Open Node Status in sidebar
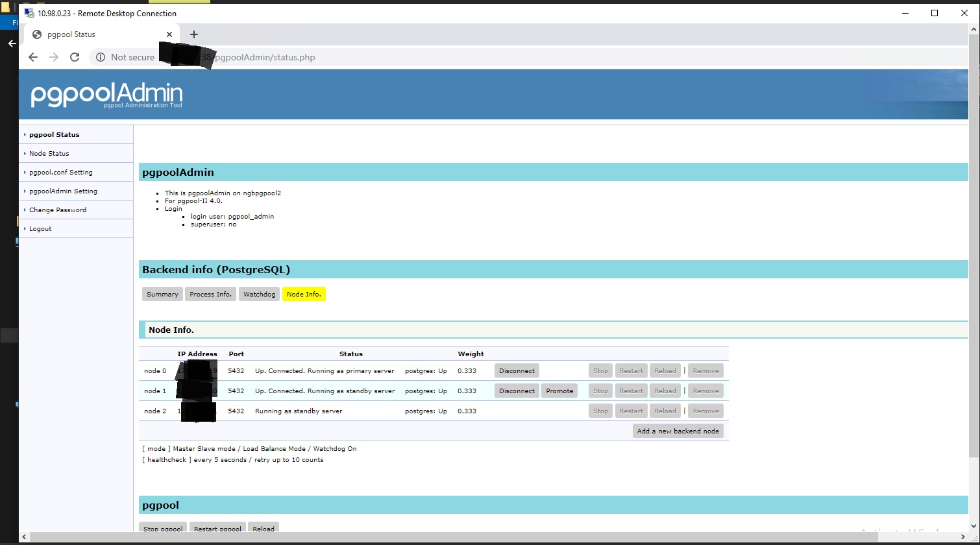The width and height of the screenshot is (980, 545). (49, 153)
